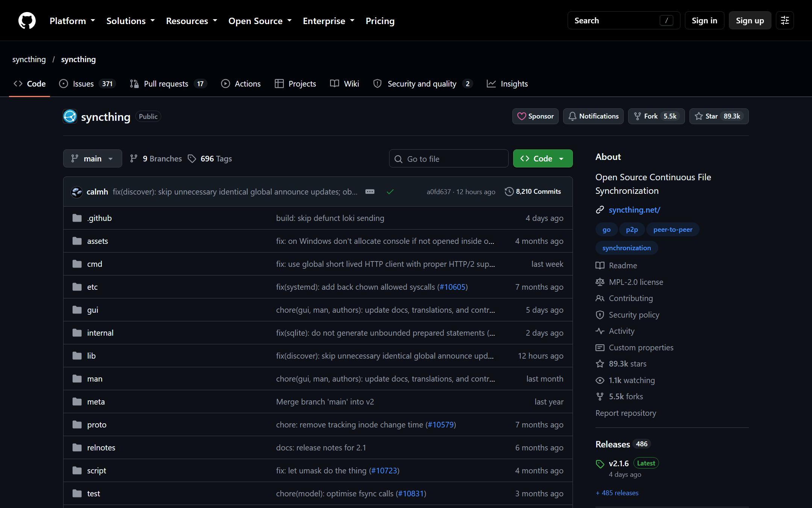
Task: Fork the syncthing repository
Action: pyautogui.click(x=656, y=116)
